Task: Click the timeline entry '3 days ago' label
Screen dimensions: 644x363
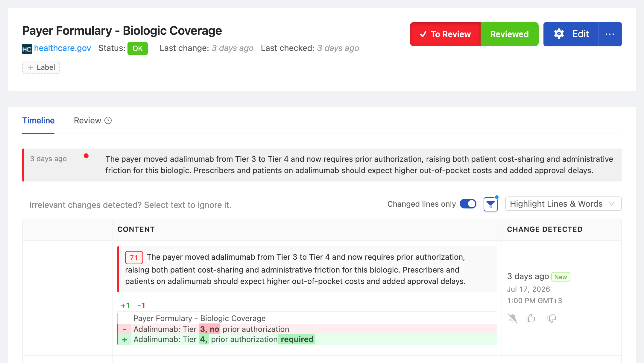Action: (48, 159)
